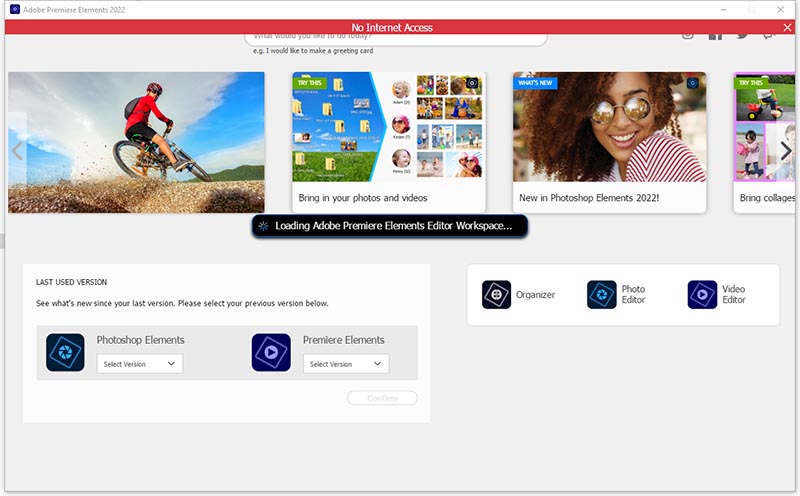Click the 'LAST USED VERSION' heading

[71, 282]
